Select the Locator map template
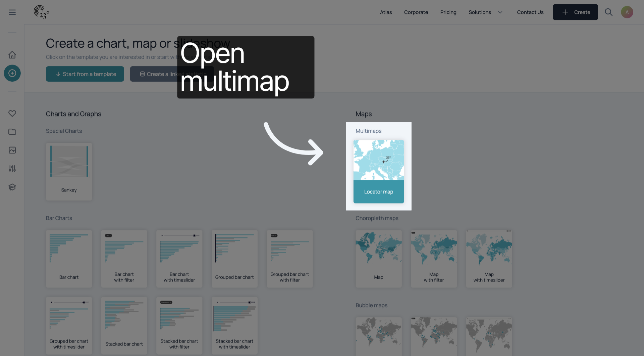Screen dimensions: 644x356 coord(379,171)
